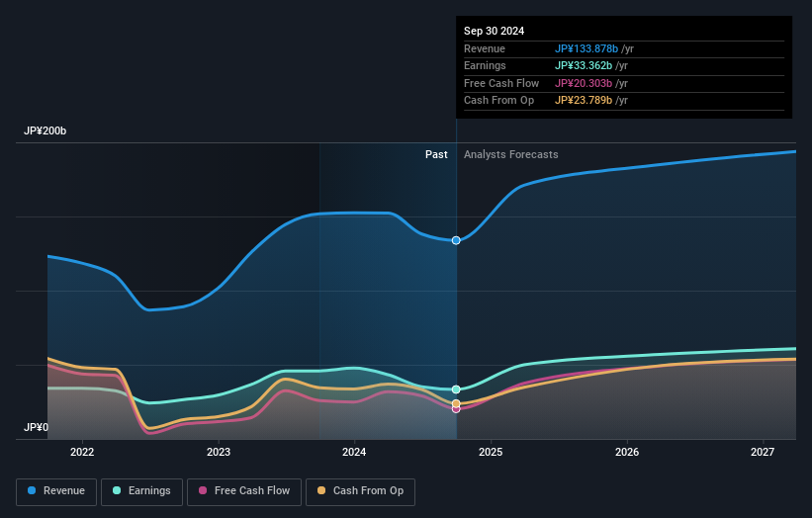Screen dimensions: 812x518
Task: Click the Earnings row label in tooltip
Action: click(x=485, y=65)
